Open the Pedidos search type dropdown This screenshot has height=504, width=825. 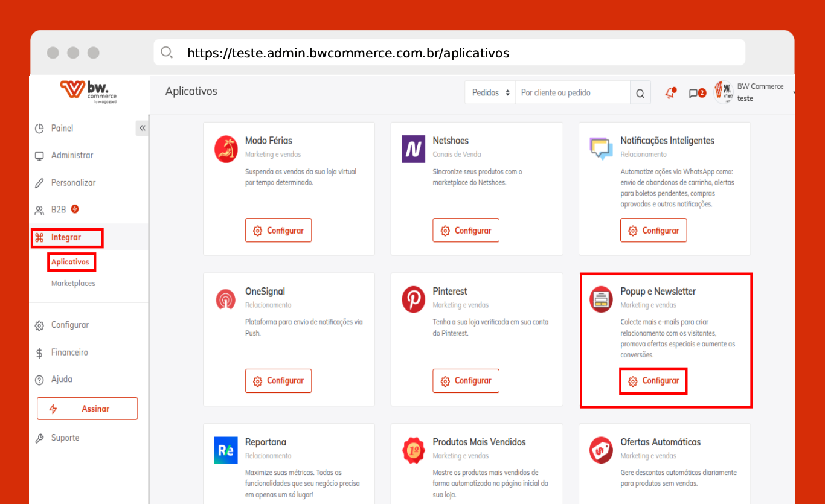pos(490,93)
